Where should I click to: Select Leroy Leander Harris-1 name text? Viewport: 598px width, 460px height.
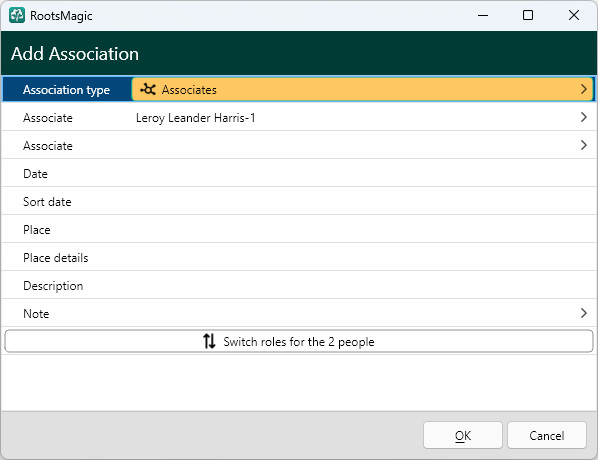195,118
